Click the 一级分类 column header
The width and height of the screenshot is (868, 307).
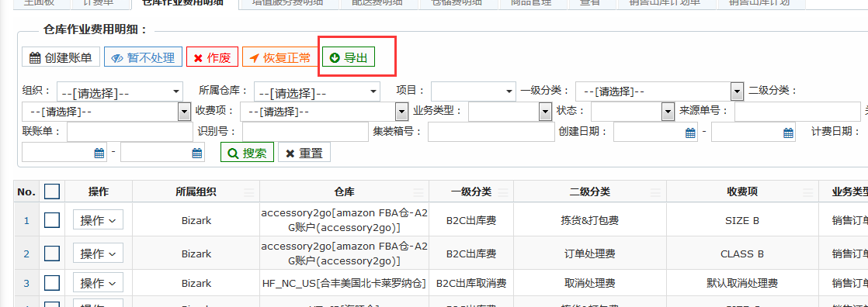471,191
